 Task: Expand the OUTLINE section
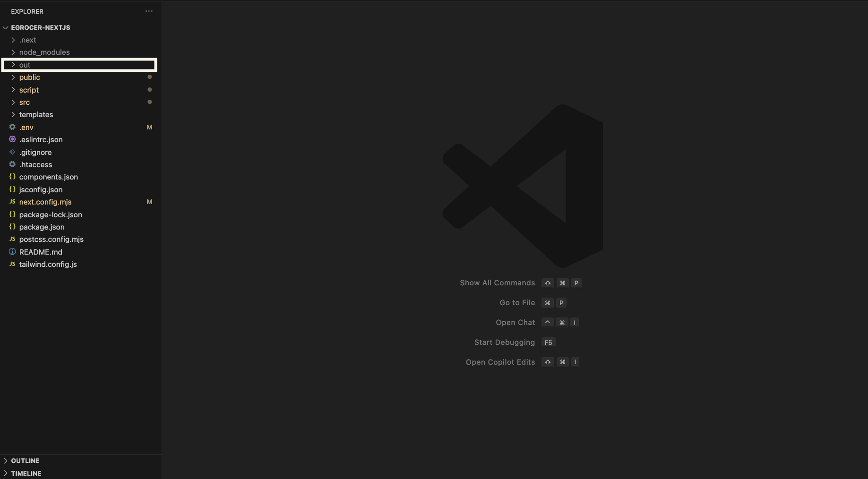[6, 461]
